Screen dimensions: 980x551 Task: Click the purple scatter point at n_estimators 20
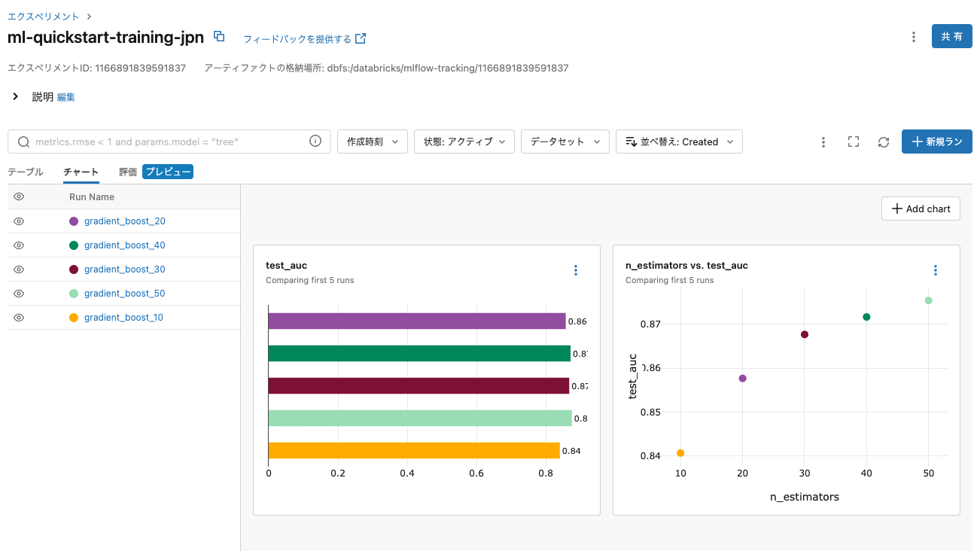743,379
